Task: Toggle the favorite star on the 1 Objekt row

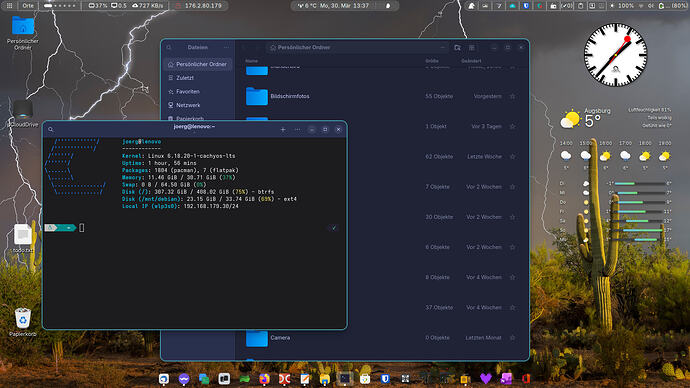Action: click(513, 126)
